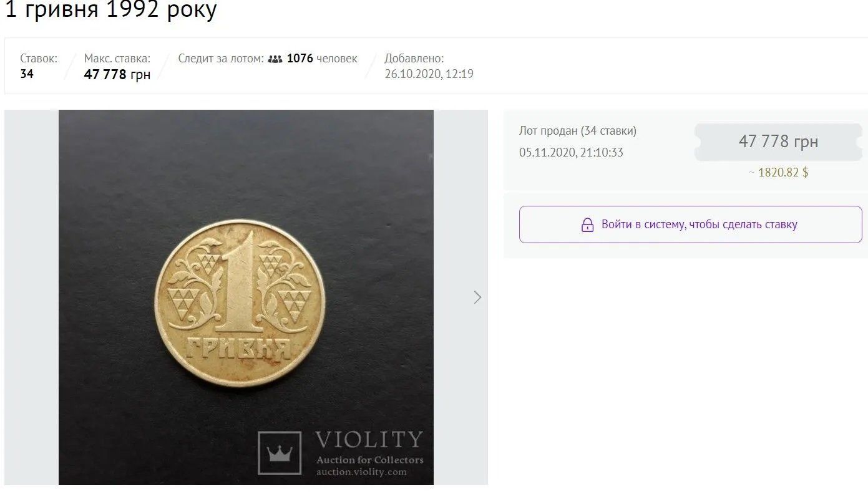The height and width of the screenshot is (492, 868).
Task: Click the added date 26.10.2020, 12:19
Action: [x=429, y=74]
